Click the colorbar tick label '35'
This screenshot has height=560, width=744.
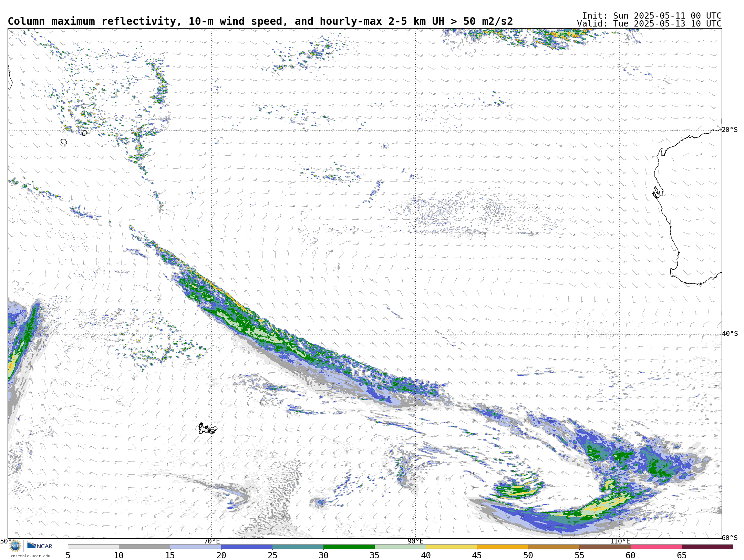375,555
